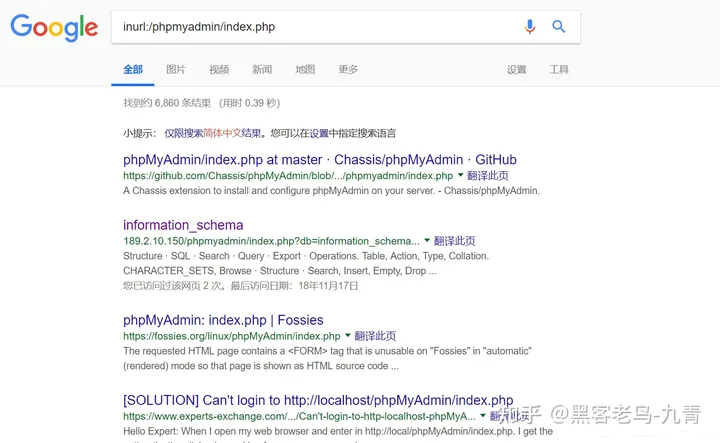Open phpMyAdmin: index.php | Fossies result
Screen dimensions: 720x443
[x=223, y=320]
